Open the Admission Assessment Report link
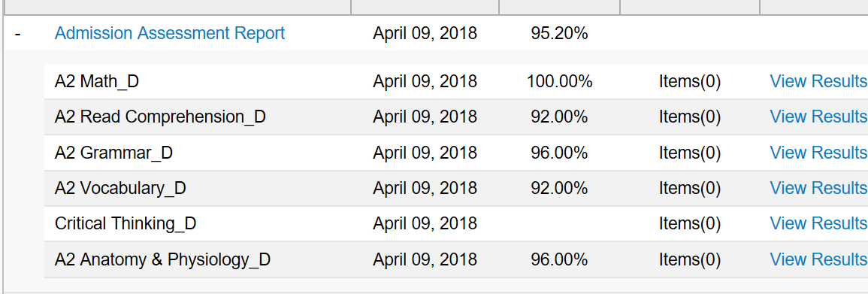The width and height of the screenshot is (868, 294). 169,33
